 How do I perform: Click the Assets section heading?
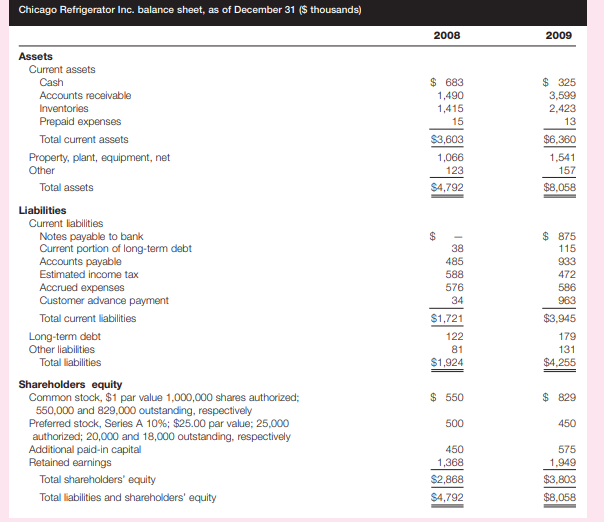35,56
